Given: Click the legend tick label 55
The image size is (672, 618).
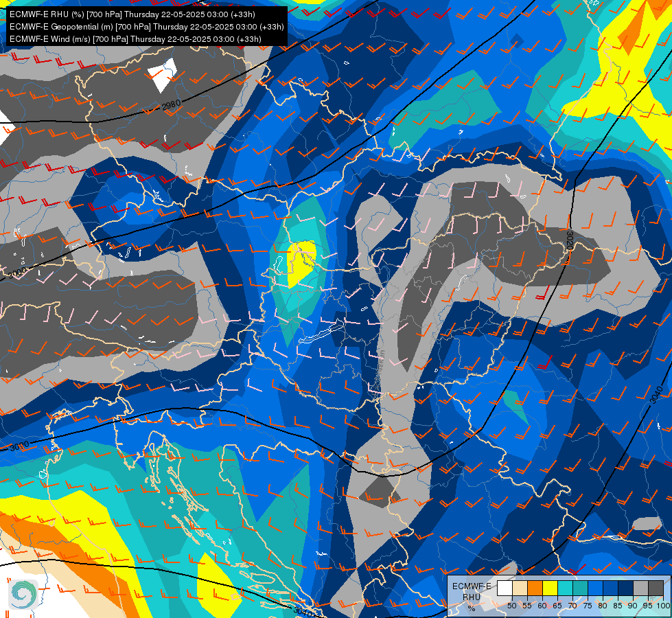Looking at the screenshot, I should pos(527,606).
